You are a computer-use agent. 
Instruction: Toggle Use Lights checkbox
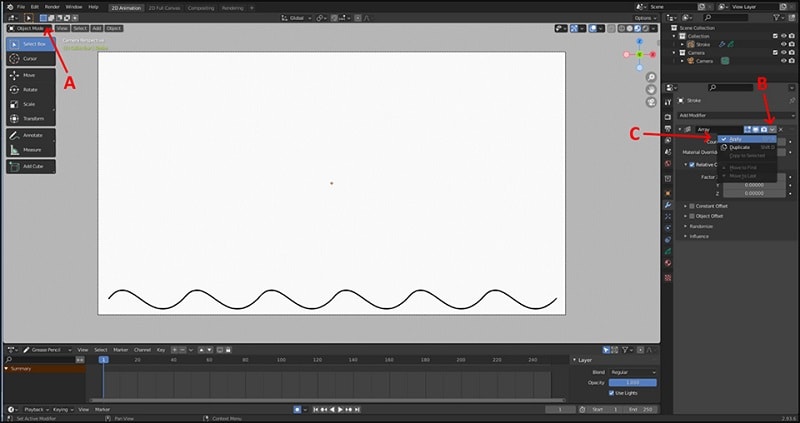click(611, 393)
